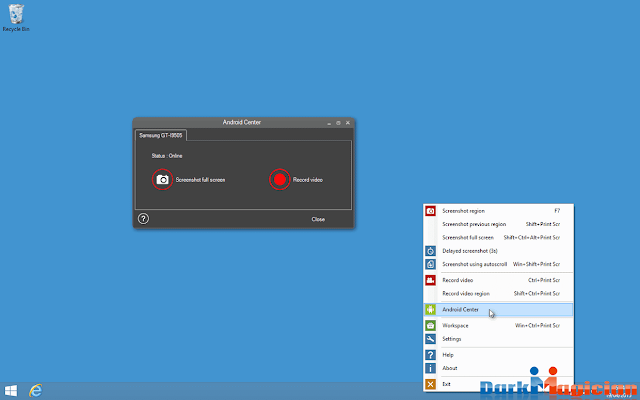Viewport: 640px width, 400px height.
Task: Click the Screenshot full screen label in Android Center
Action: point(200,180)
